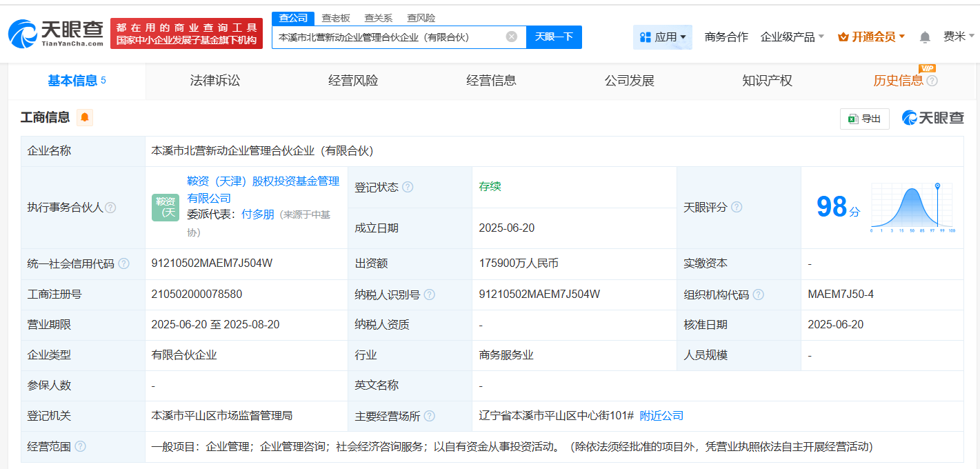Click help icon next to 登记状态
Screen dimensions: 980x469
tap(408, 187)
